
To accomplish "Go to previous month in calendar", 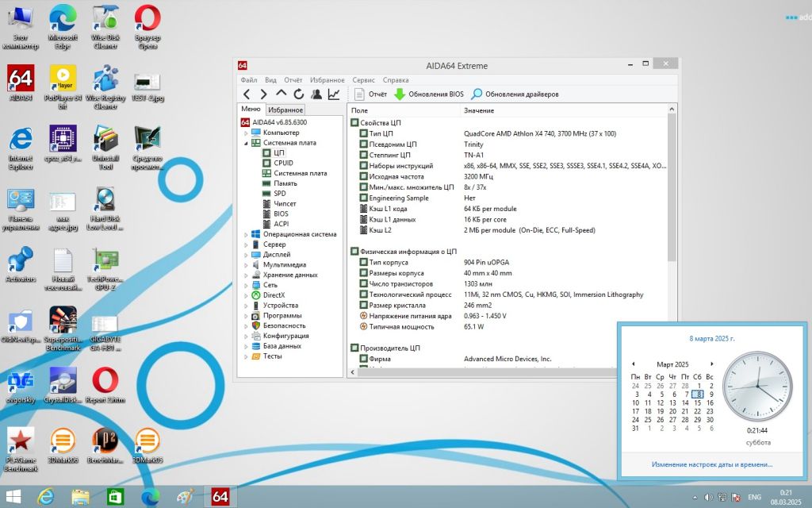I will click(x=634, y=364).
